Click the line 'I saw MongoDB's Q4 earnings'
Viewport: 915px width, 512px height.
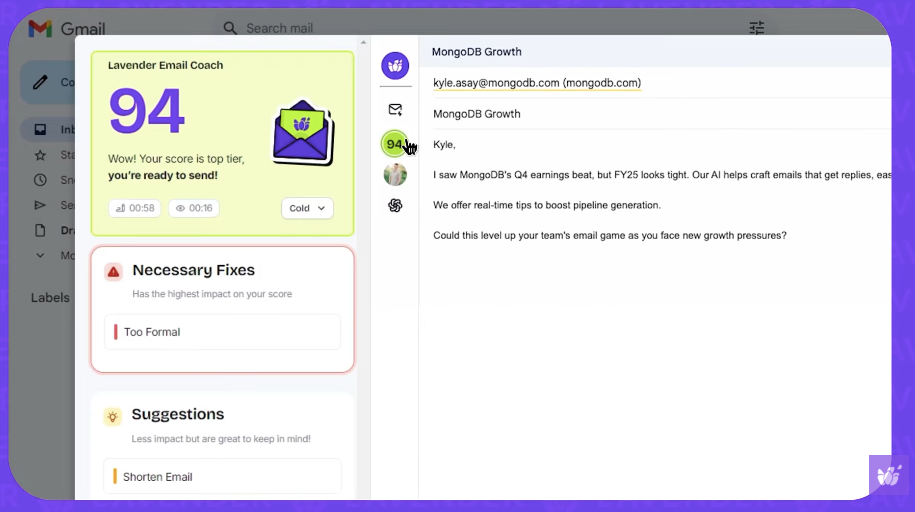point(662,175)
